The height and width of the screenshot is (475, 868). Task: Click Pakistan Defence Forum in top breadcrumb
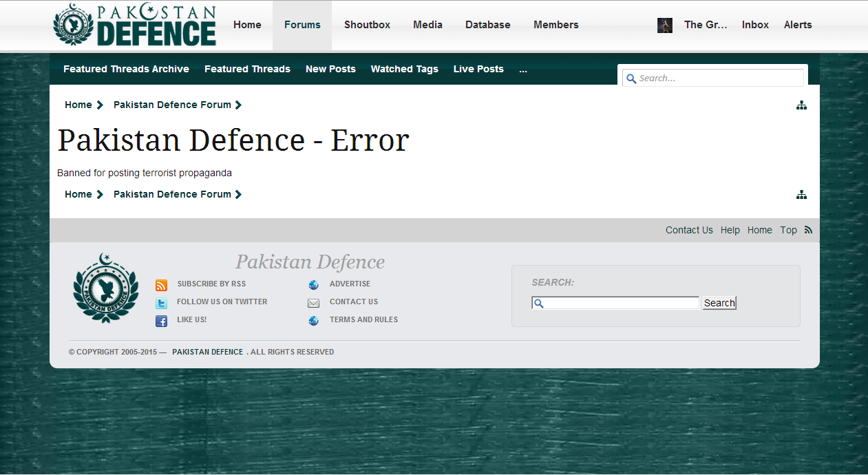tap(172, 105)
